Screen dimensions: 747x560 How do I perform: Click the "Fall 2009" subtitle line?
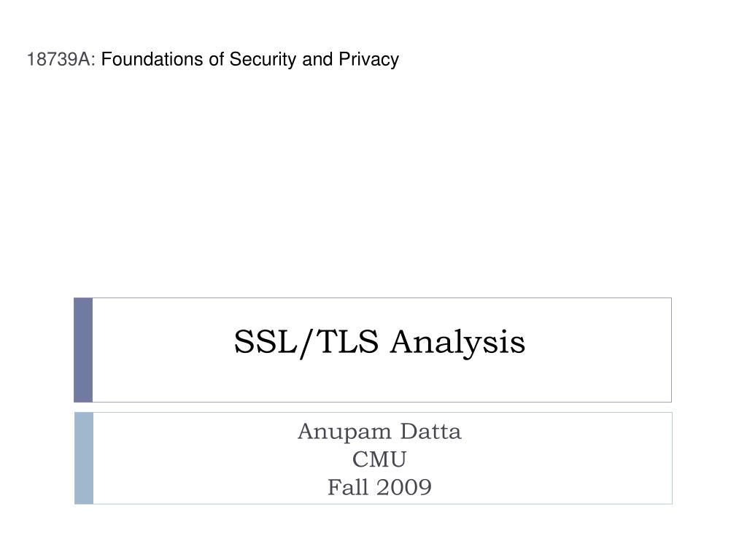pos(379,487)
